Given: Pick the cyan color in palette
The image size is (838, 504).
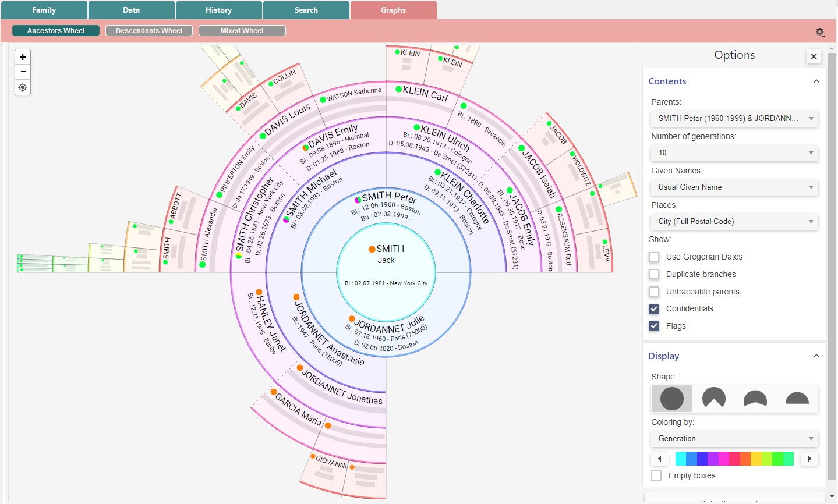Looking at the screenshot, I should coord(680,459).
